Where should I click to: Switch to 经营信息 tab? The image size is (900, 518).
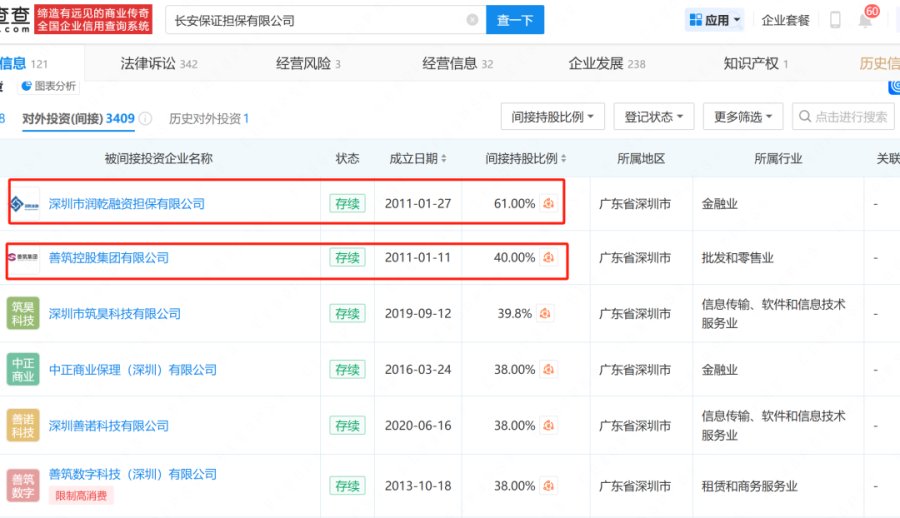pyautogui.click(x=457, y=63)
